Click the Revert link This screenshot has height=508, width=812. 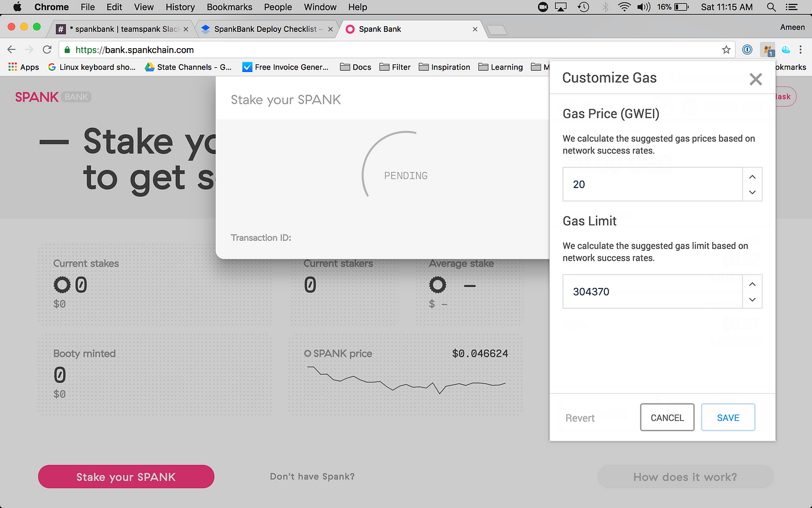click(580, 418)
